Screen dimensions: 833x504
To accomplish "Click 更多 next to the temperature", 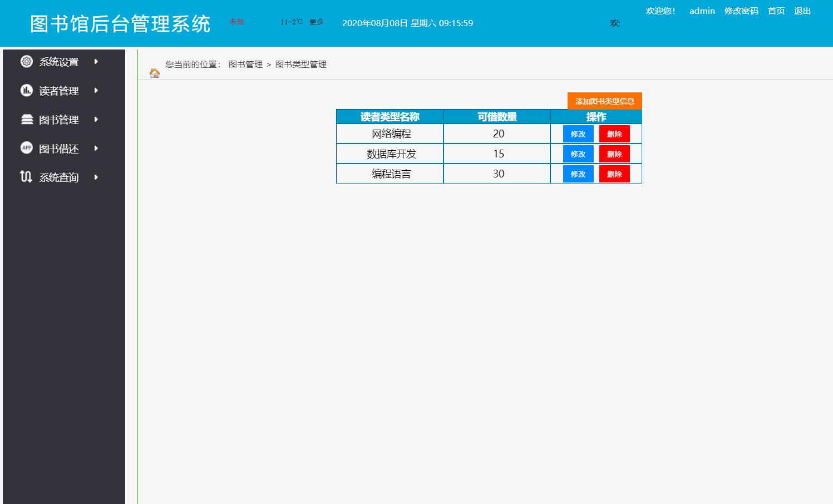I will [x=316, y=22].
